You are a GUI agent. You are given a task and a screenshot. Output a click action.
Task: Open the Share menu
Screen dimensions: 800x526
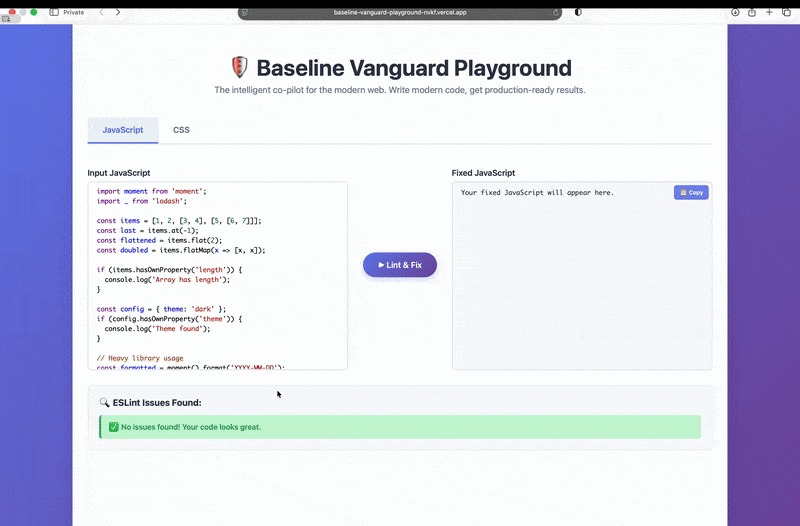point(752,12)
